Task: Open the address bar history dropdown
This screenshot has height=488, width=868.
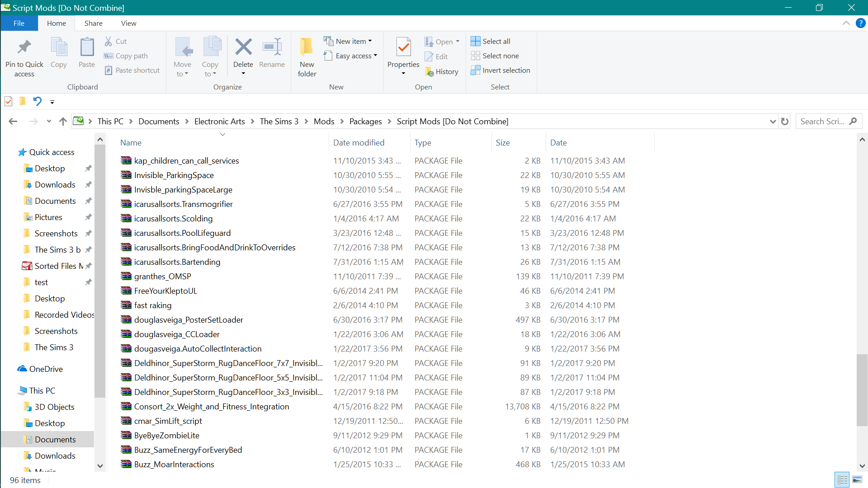Action: tap(773, 121)
